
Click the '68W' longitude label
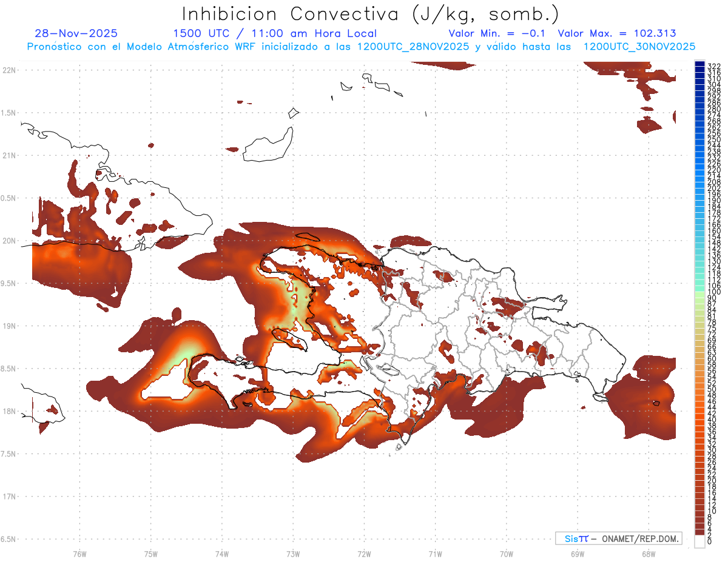pos(648,553)
